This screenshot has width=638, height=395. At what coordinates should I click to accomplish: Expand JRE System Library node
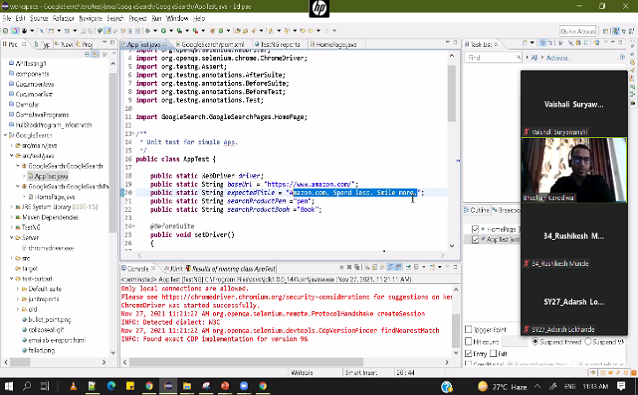(x=12, y=207)
